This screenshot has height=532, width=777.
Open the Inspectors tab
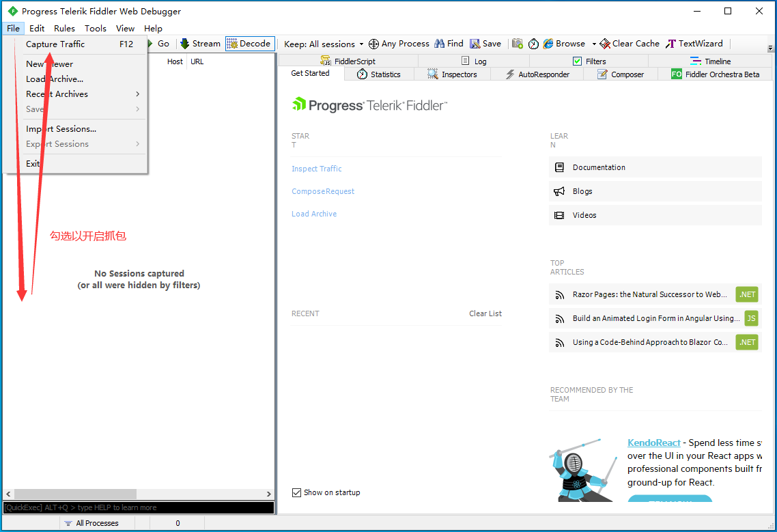coord(453,74)
